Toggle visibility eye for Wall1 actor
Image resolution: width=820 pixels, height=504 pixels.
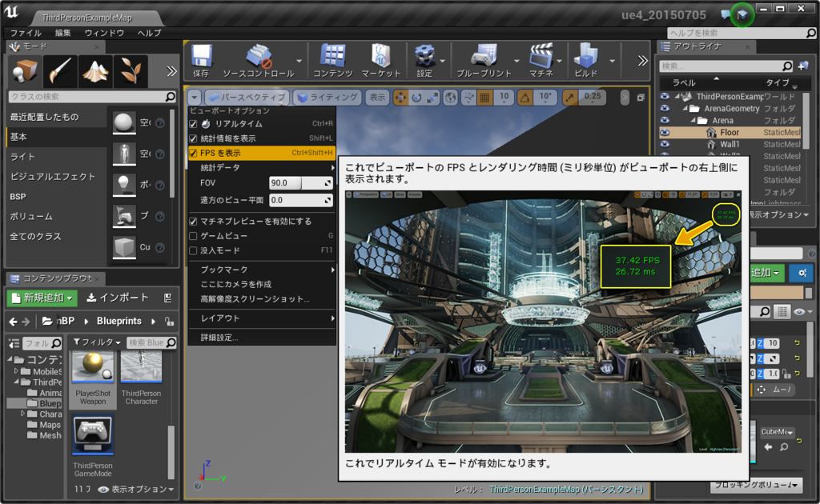665,144
